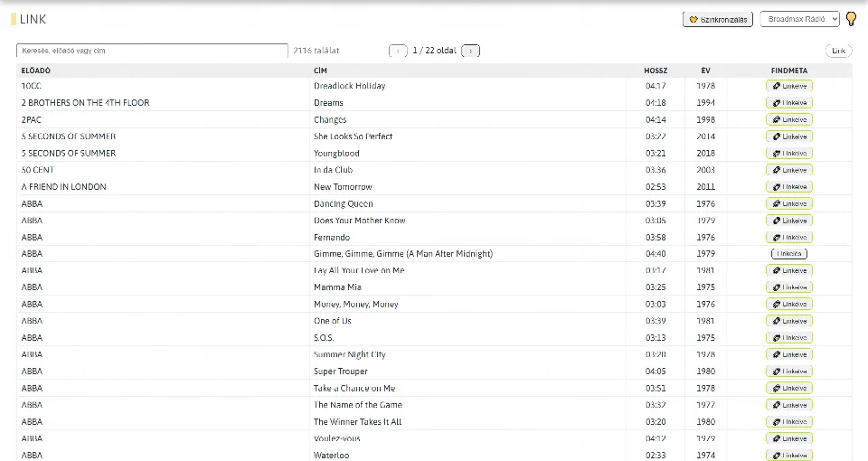Click duration 04:40 in Gimme row
This screenshot has height=461, width=868.
click(656, 253)
